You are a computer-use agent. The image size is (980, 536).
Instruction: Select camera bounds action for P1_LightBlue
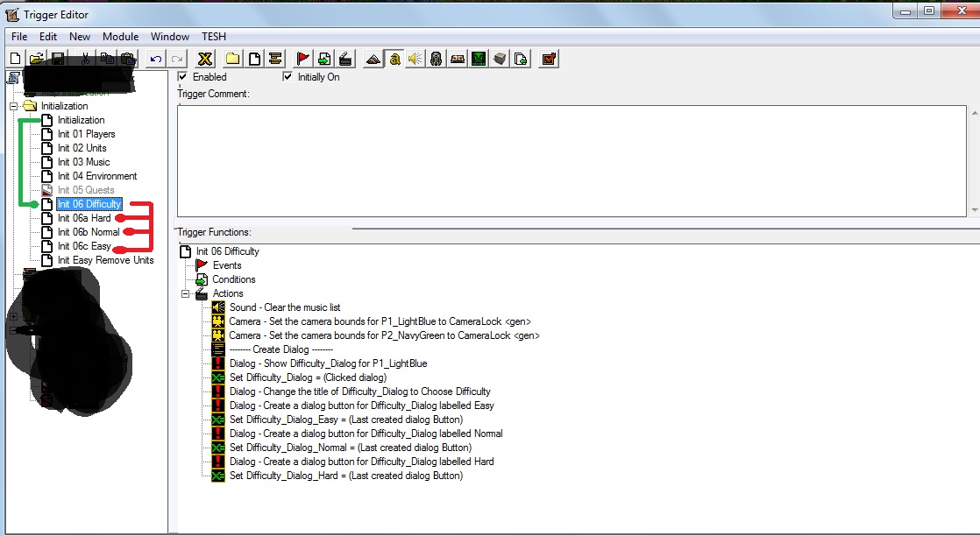coord(380,321)
